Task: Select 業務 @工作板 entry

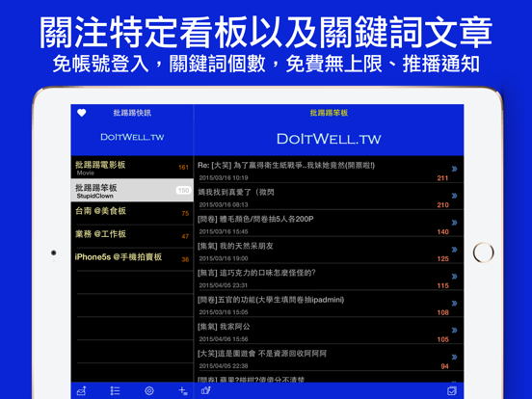Action: [132, 236]
